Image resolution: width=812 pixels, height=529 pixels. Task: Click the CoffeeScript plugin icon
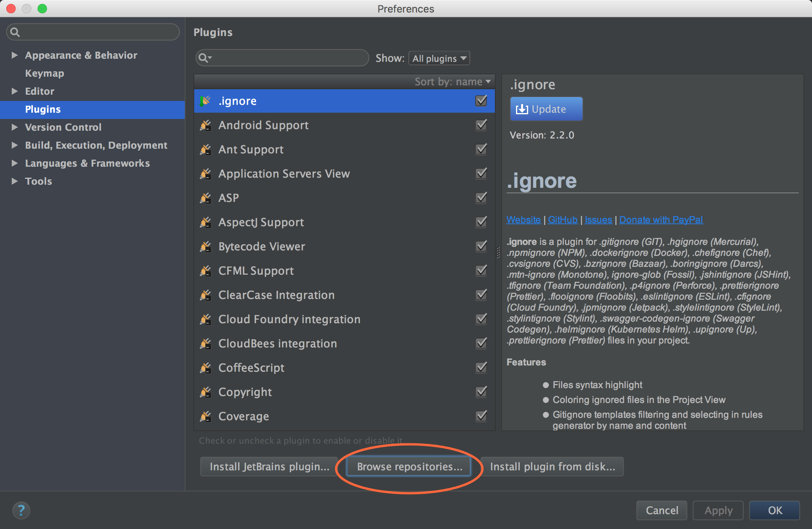206,367
